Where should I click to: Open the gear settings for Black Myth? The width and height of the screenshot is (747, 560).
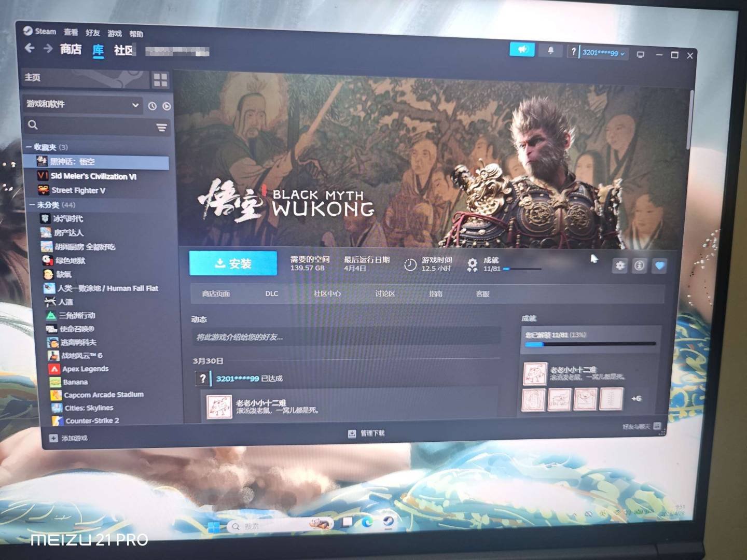(x=620, y=265)
